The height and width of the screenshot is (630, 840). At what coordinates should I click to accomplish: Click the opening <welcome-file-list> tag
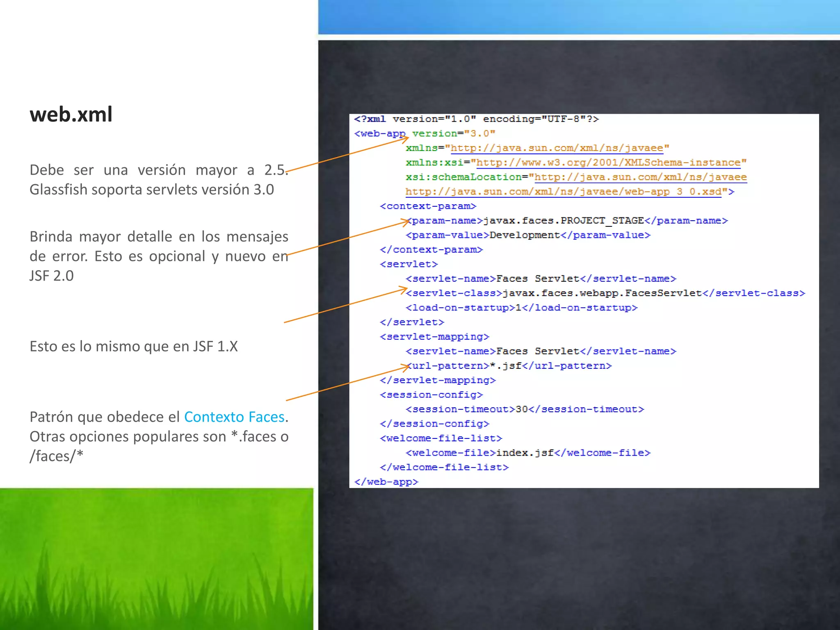click(x=441, y=438)
